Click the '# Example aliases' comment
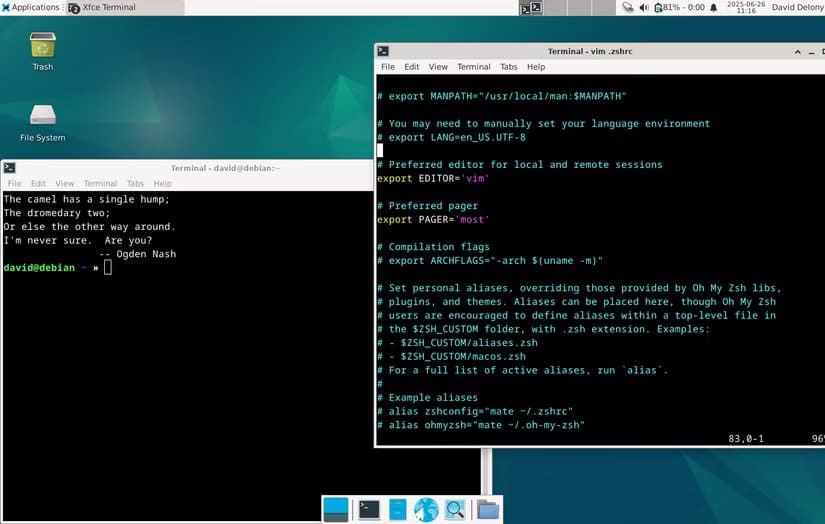 click(x=427, y=397)
